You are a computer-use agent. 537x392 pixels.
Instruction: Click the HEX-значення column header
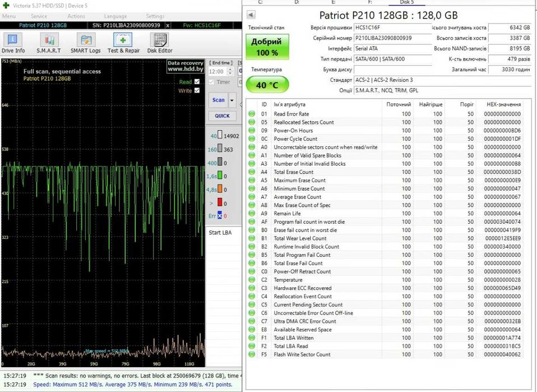click(503, 104)
